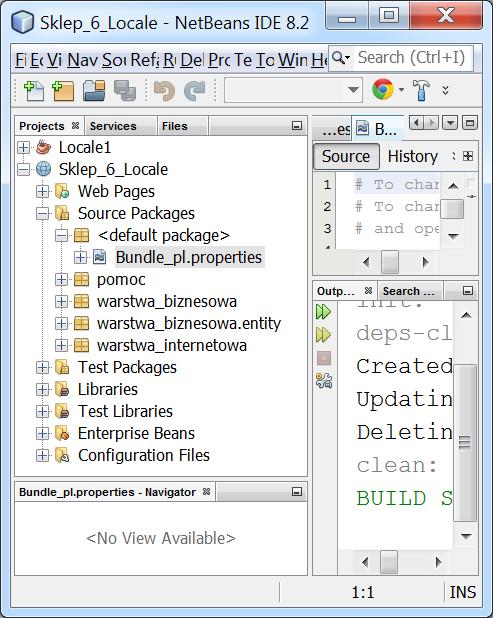
Task: Open the browser selection dropdown arrow
Action: pyautogui.click(x=401, y=89)
